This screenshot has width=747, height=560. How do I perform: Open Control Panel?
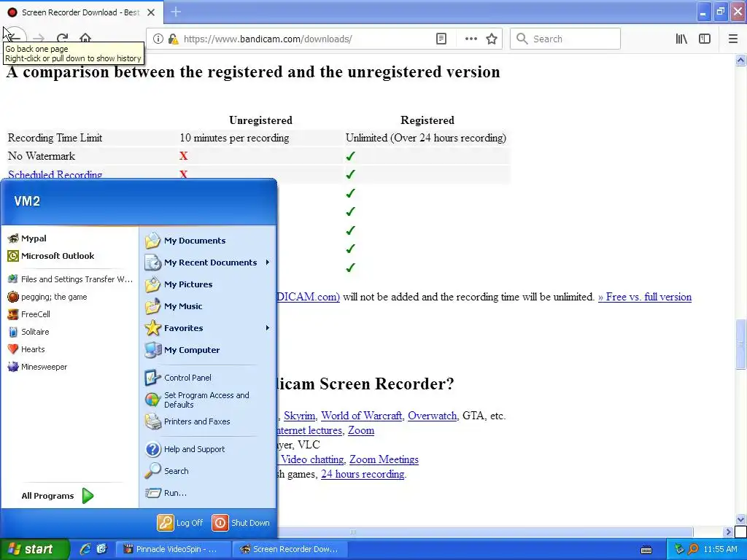point(208,378)
